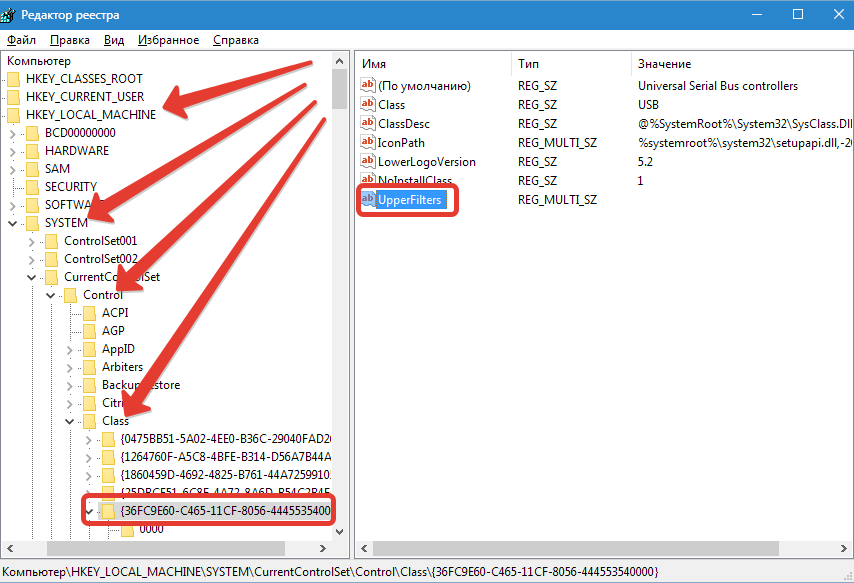Collapse the {36FC9E60-C465-11CF key
This screenshot has width=854, height=583.
pos(89,511)
